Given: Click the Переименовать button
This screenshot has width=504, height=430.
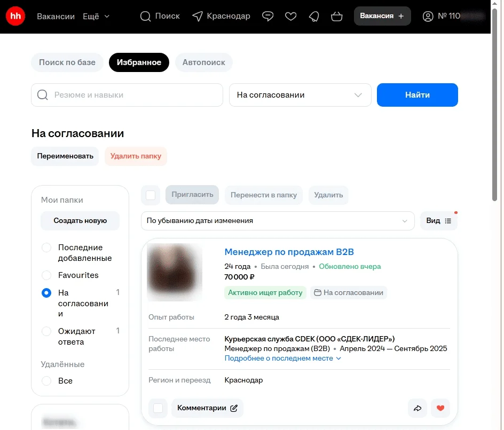Looking at the screenshot, I should click(x=65, y=156).
